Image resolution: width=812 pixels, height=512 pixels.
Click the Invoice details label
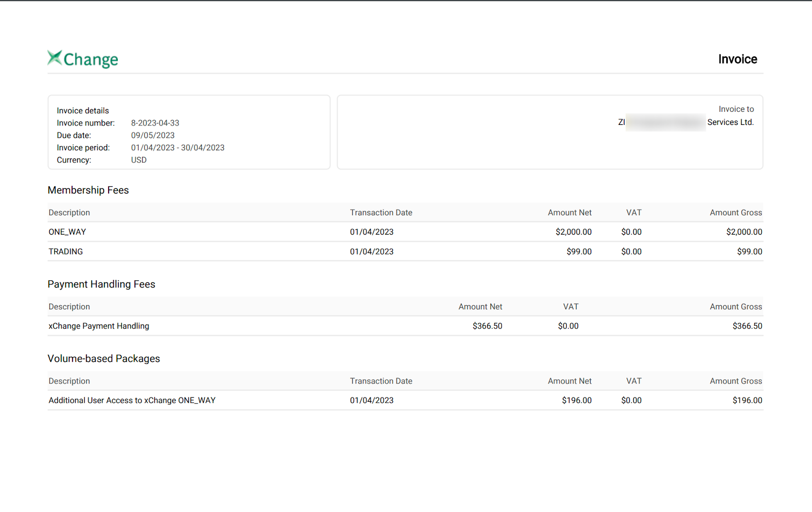pos(83,111)
